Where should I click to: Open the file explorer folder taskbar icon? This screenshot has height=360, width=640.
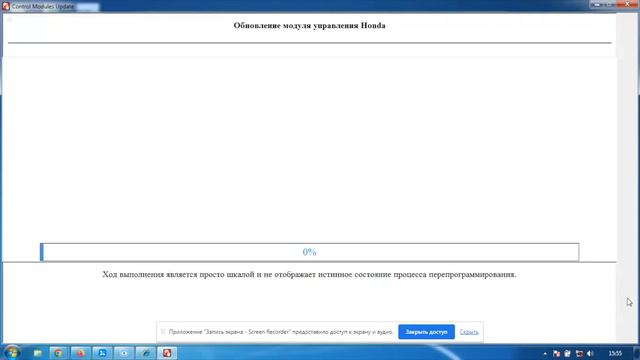pos(38,353)
